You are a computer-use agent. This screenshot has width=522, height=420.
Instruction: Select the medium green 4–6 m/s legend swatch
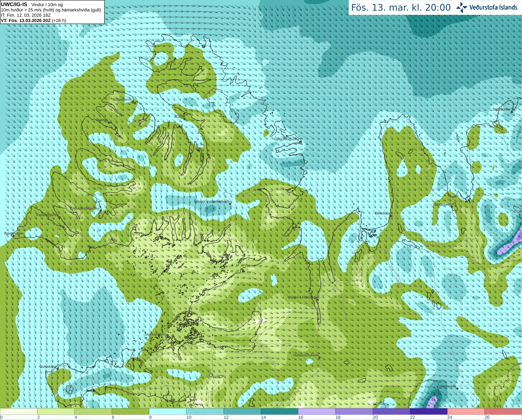pyautogui.click(x=93, y=411)
